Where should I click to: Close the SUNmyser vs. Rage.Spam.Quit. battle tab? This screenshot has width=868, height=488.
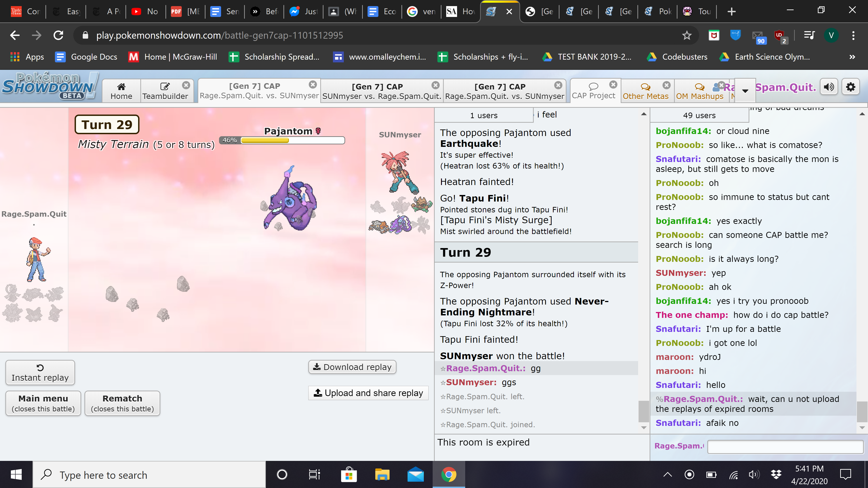[435, 85]
